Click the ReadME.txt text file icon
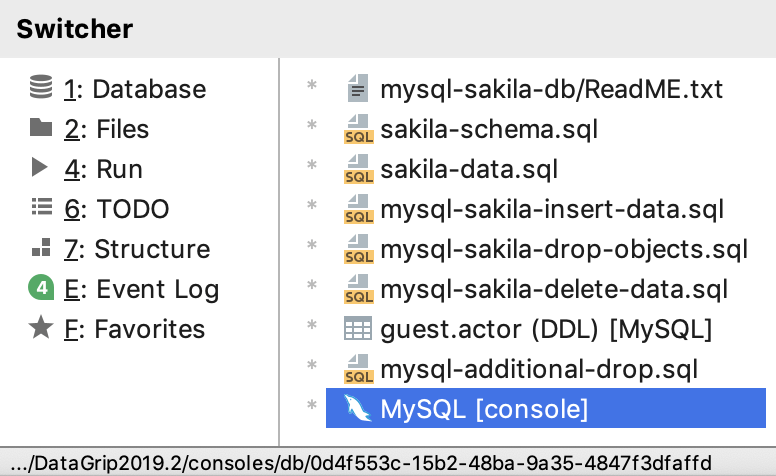The height and width of the screenshot is (476, 776). click(x=358, y=90)
